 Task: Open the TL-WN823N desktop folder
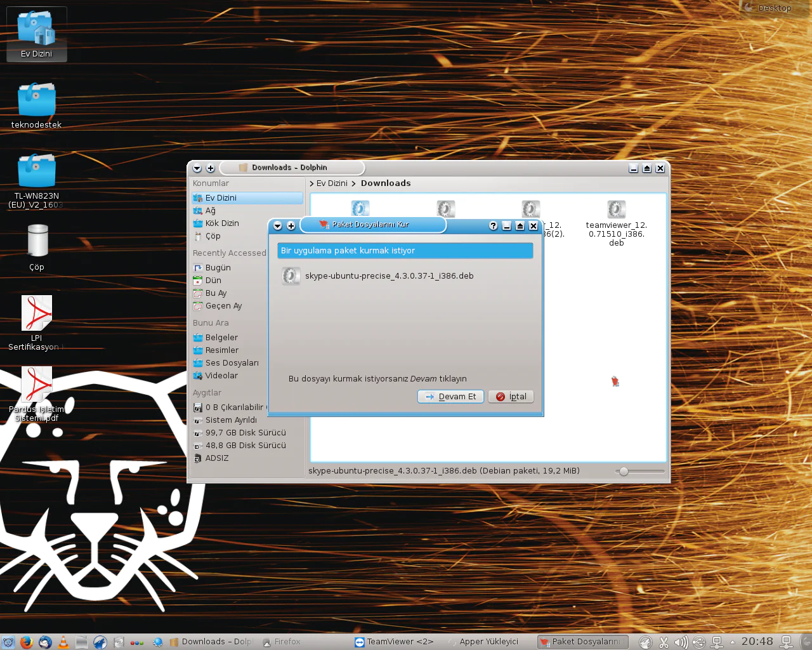click(36, 180)
